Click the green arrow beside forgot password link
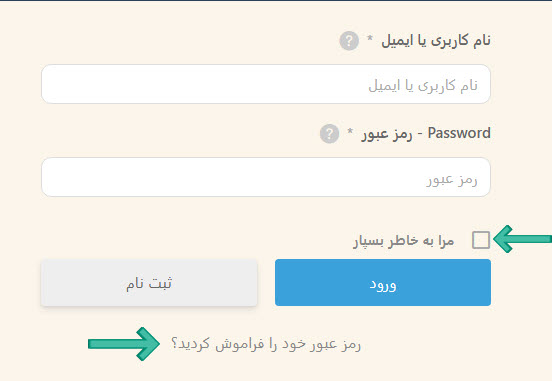This screenshot has width=552, height=381. tap(124, 344)
